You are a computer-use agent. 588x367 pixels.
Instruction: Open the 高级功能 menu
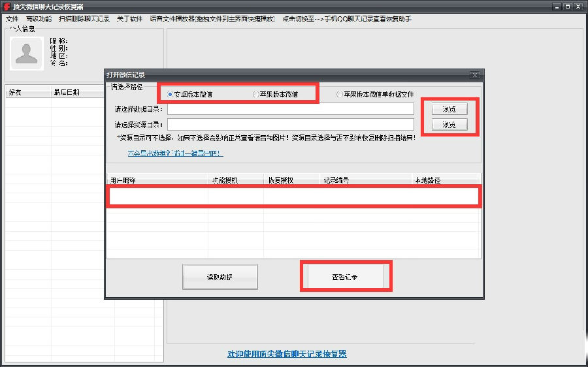tap(39, 19)
